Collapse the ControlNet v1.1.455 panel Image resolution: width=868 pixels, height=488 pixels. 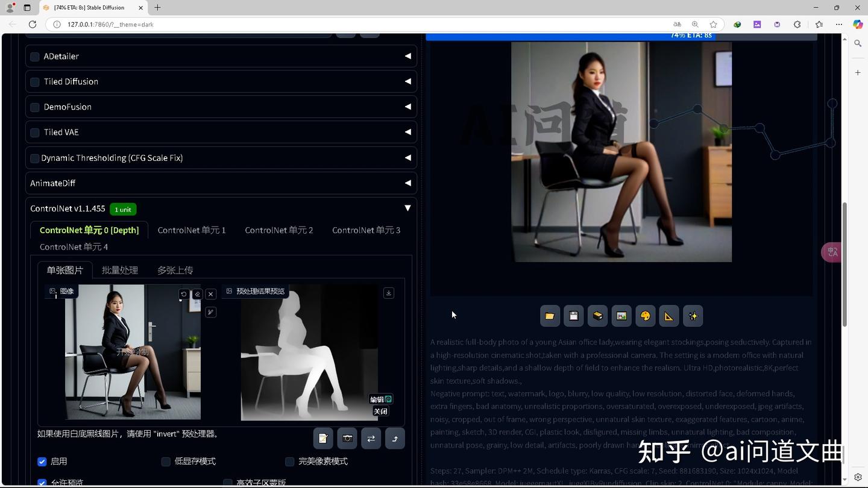click(407, 208)
